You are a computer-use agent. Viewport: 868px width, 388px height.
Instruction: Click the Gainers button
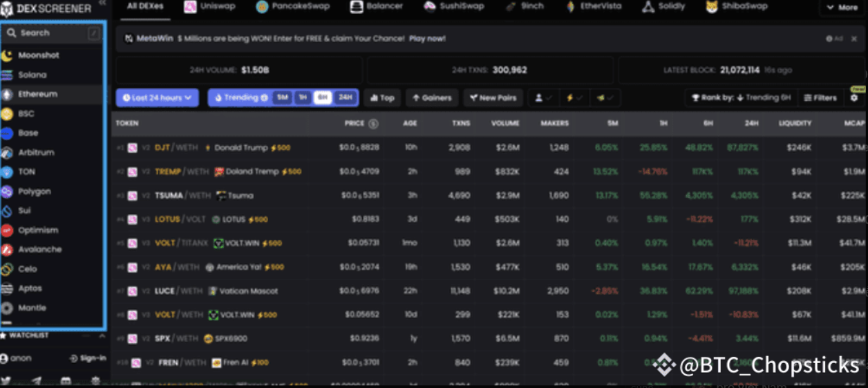[x=432, y=98]
